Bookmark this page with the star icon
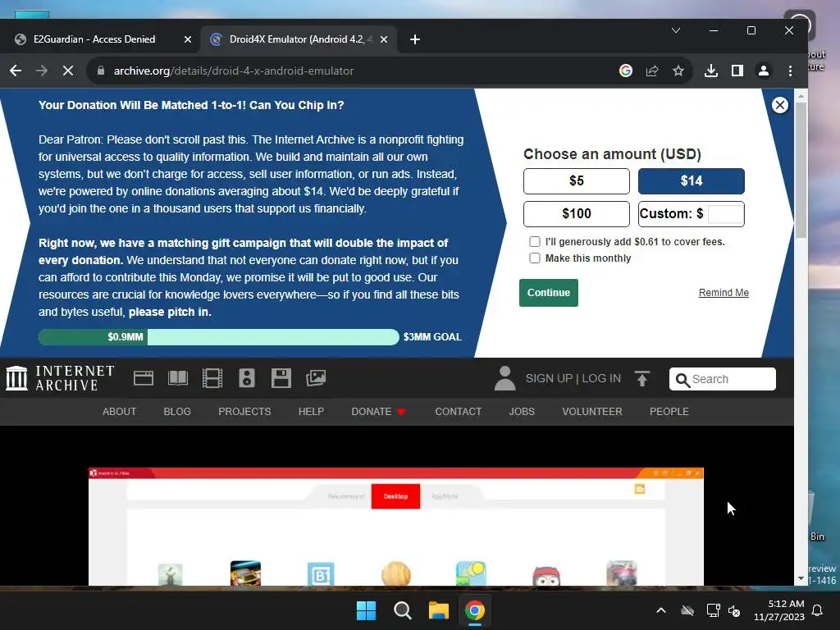 pos(678,71)
